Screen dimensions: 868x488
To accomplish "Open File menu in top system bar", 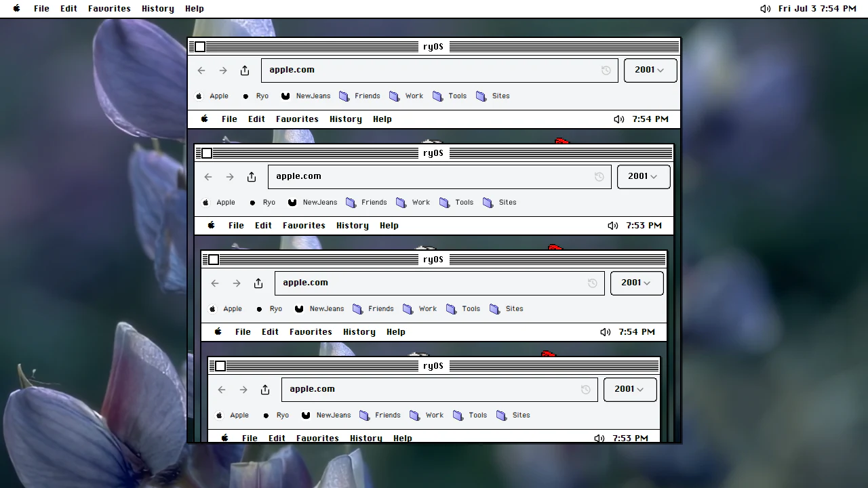I will point(41,9).
